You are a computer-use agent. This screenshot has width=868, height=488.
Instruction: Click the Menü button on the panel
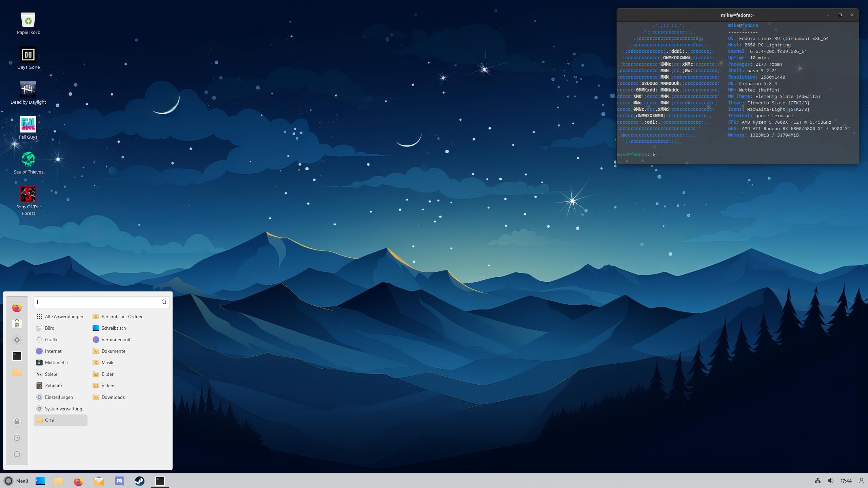[x=16, y=481]
